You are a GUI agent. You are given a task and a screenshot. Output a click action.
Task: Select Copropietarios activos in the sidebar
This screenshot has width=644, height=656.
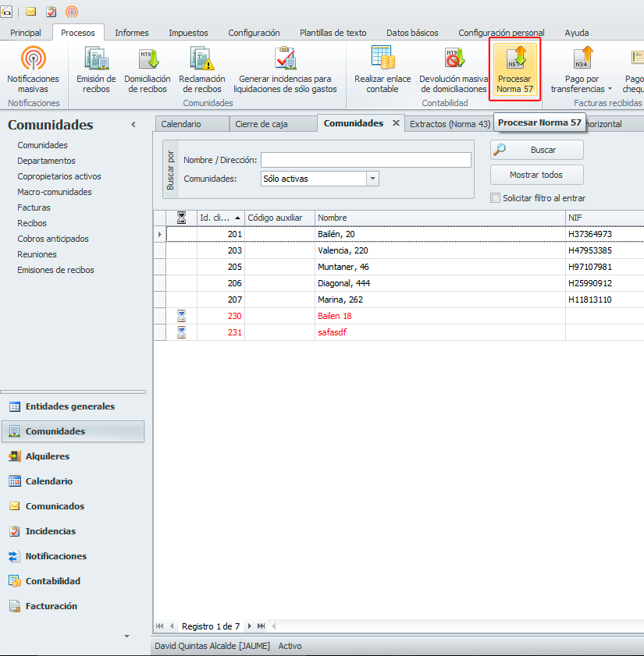[59, 176]
